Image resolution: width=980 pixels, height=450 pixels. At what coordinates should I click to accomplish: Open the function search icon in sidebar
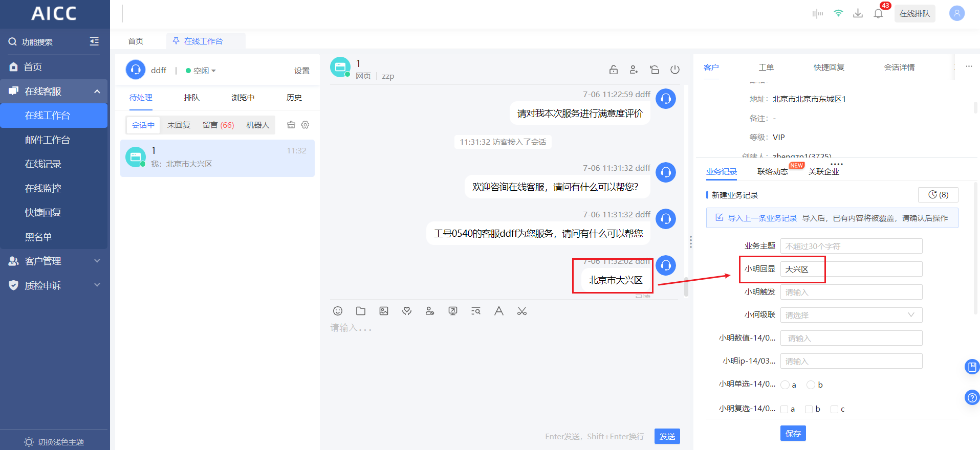point(13,42)
